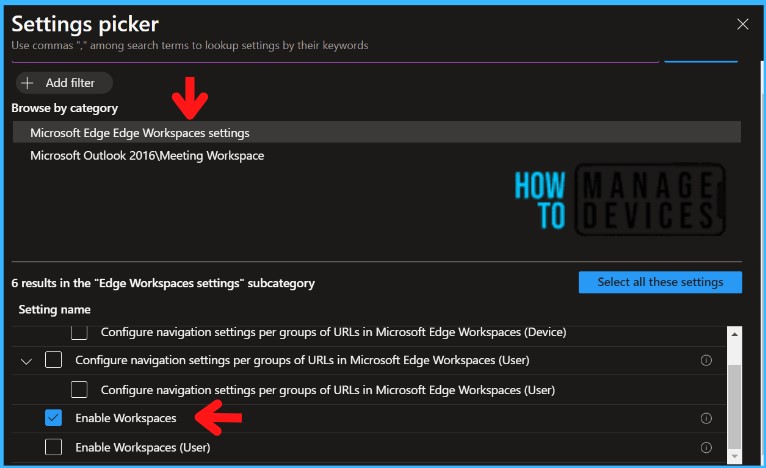766x468 pixels.
Task: Check the indented navigation settings (Device) checkbox
Action: click(x=79, y=333)
